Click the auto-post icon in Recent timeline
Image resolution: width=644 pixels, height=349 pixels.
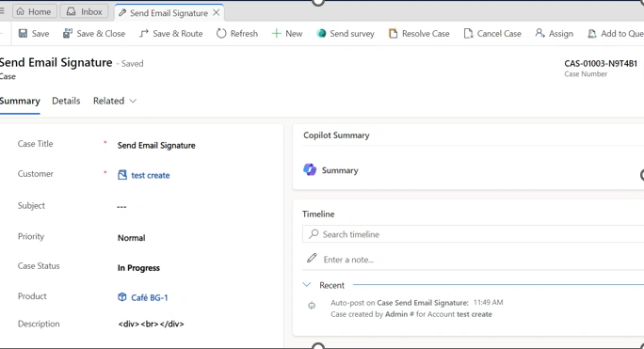(312, 305)
